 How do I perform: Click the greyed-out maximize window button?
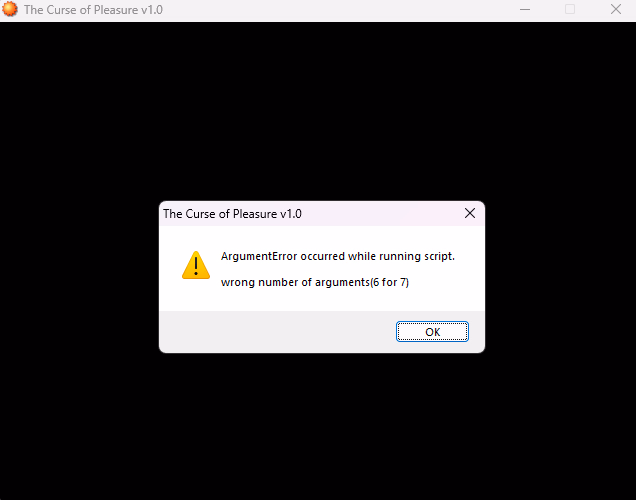click(570, 9)
